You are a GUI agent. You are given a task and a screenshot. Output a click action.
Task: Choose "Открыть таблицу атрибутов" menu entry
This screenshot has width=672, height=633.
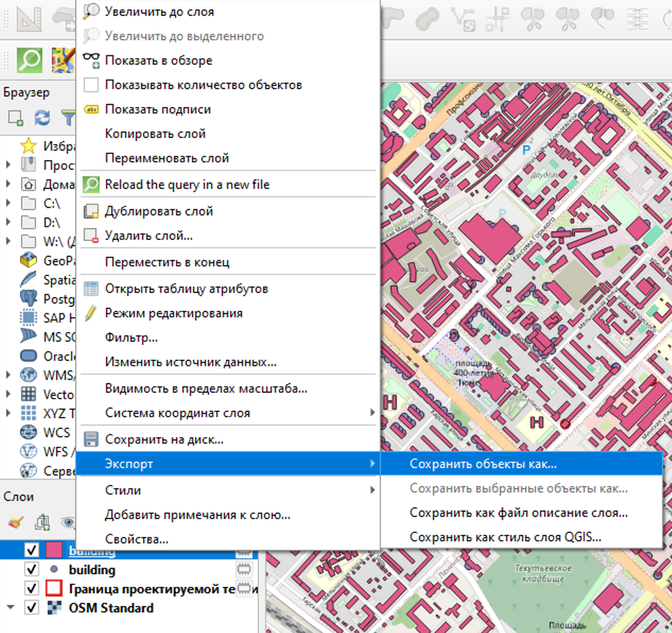pos(186,289)
